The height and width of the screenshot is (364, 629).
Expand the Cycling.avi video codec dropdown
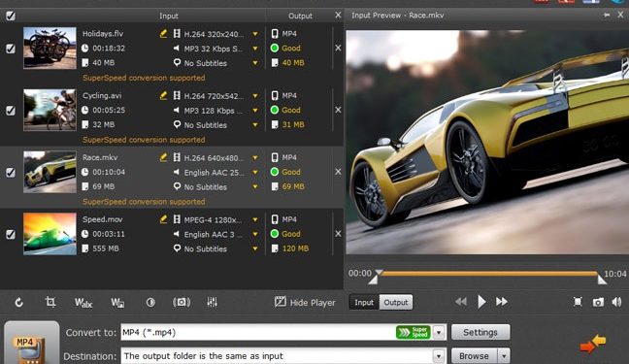(255, 96)
